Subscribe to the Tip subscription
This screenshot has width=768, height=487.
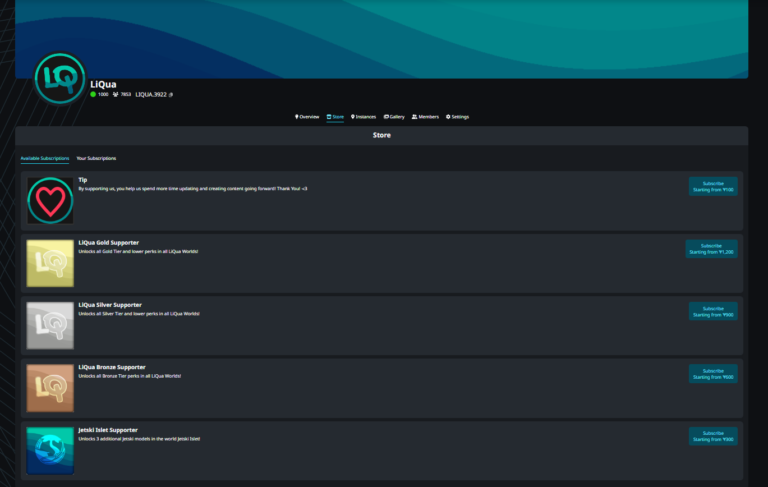712,186
